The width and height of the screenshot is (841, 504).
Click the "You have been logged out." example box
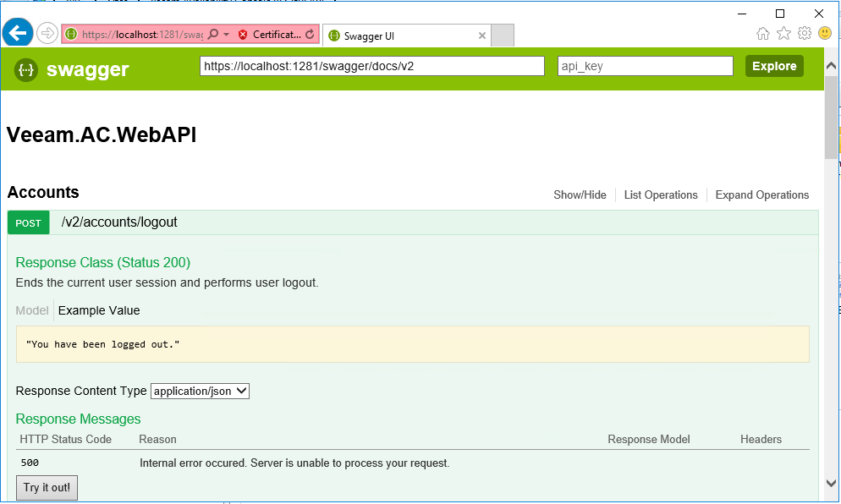[412, 344]
